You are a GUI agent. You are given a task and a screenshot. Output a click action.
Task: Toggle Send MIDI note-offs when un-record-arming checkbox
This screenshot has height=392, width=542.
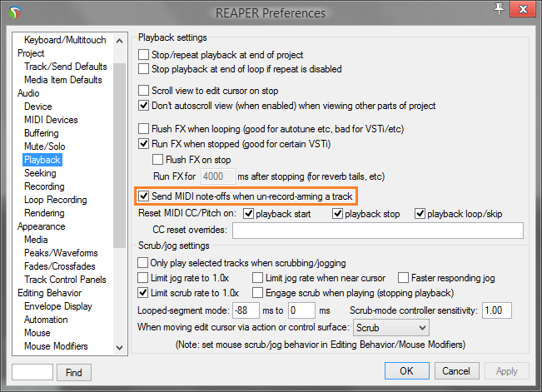pyautogui.click(x=143, y=196)
